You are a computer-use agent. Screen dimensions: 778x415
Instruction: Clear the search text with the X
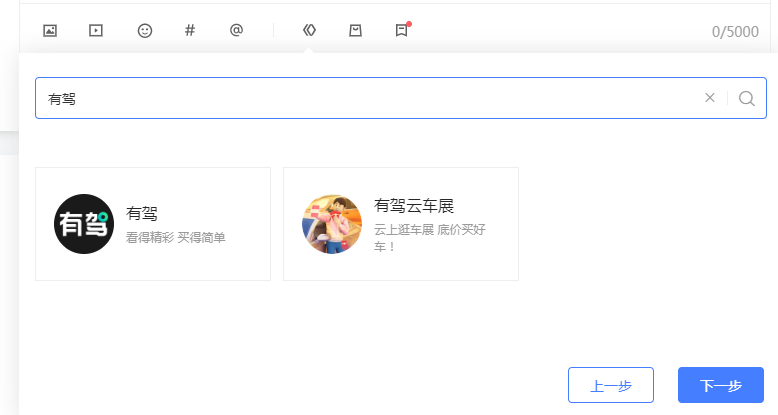(710, 98)
